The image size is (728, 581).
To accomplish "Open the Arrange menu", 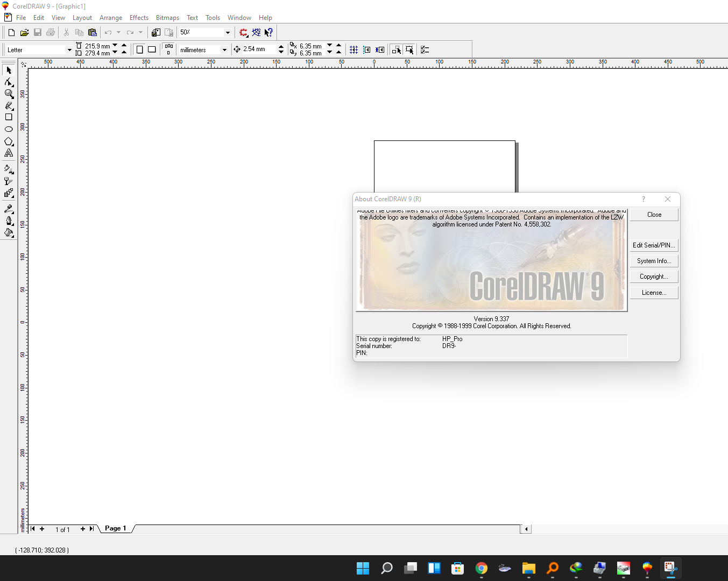I will click(111, 18).
